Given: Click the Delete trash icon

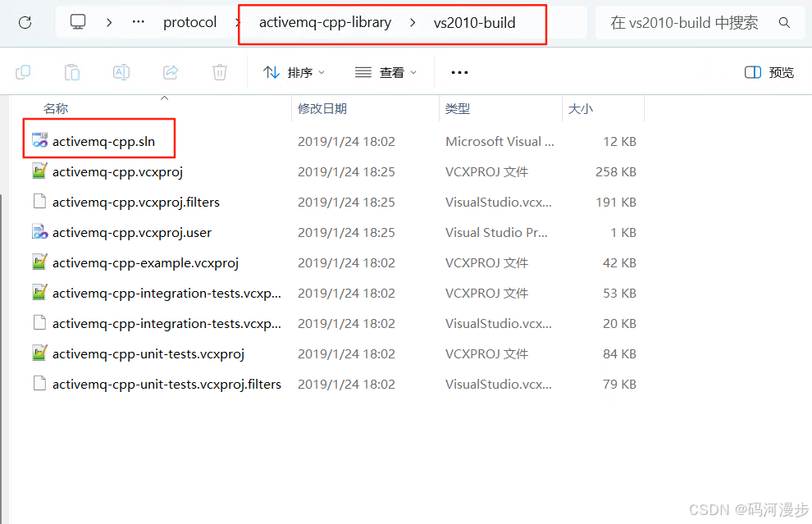Looking at the screenshot, I should coord(220,72).
